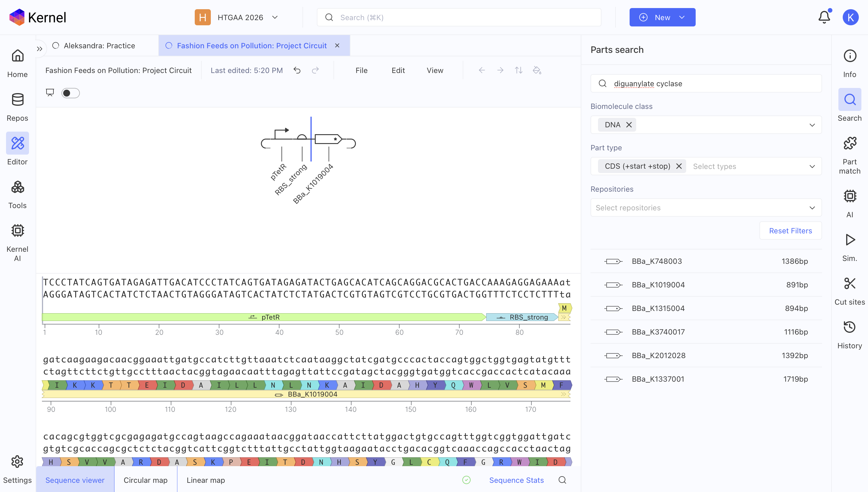
Task: Click the Reset Filters button
Action: [790, 230]
